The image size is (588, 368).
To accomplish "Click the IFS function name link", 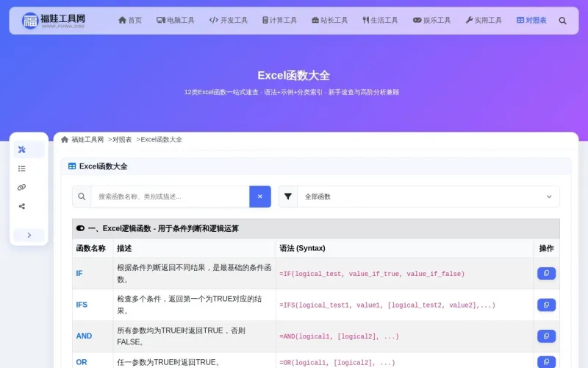I will tap(82, 305).
